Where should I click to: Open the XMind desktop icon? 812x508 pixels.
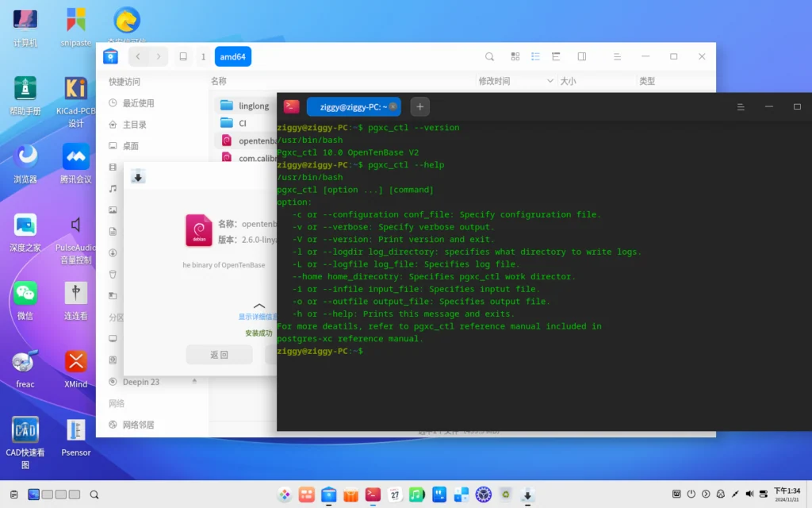point(75,368)
